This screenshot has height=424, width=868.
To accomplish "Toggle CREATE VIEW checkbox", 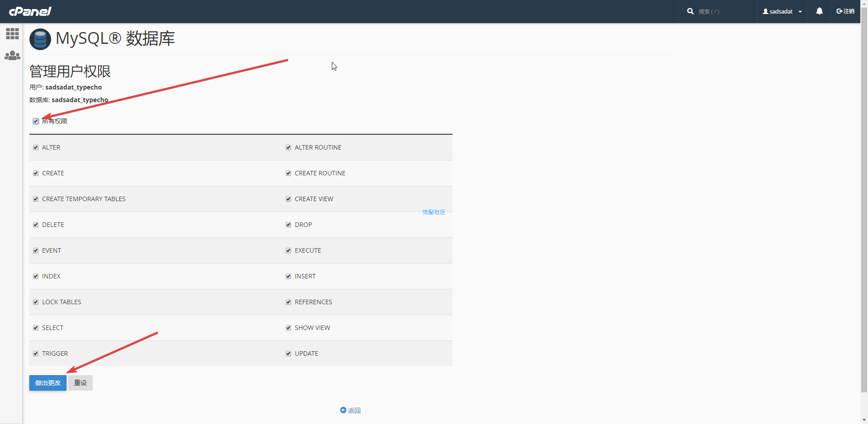I will pyautogui.click(x=288, y=199).
